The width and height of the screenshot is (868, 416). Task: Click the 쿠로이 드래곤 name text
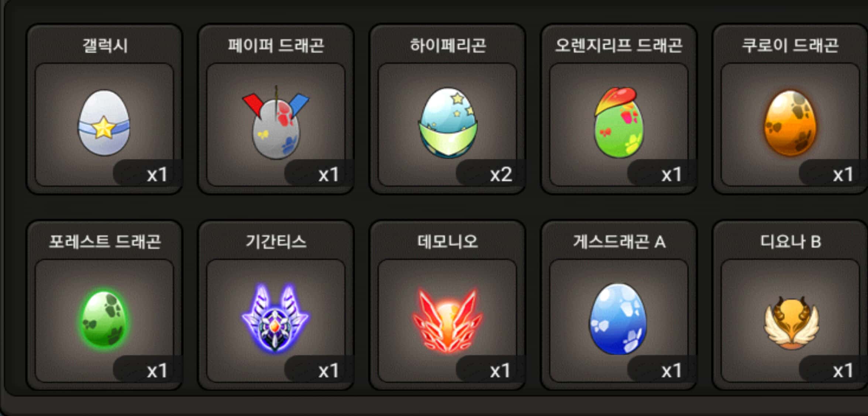click(x=790, y=46)
